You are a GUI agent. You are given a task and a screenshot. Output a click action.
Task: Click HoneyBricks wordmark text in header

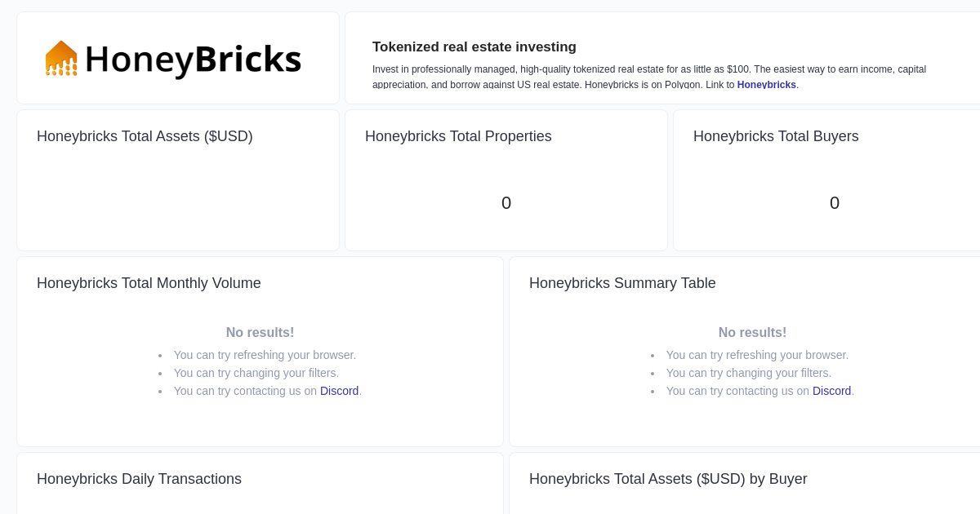(193, 59)
